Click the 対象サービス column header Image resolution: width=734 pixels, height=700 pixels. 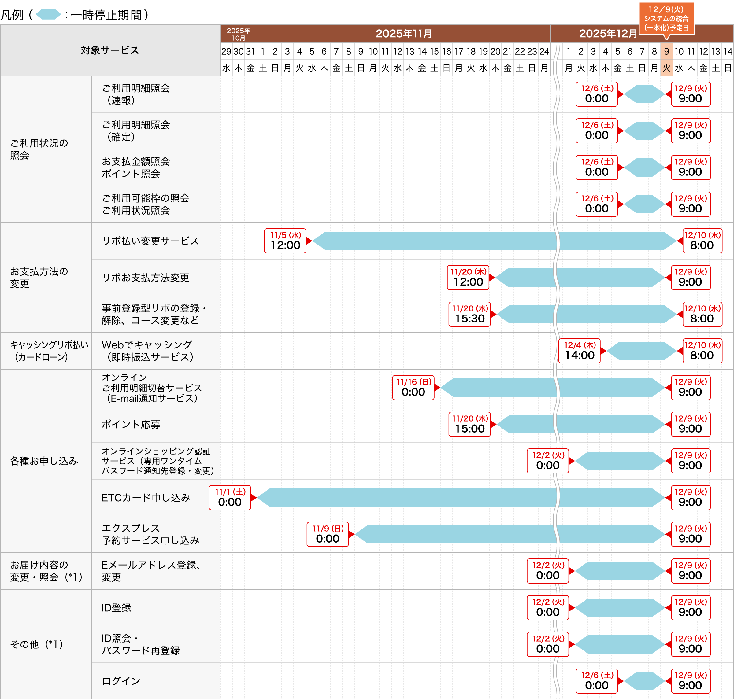point(110,50)
